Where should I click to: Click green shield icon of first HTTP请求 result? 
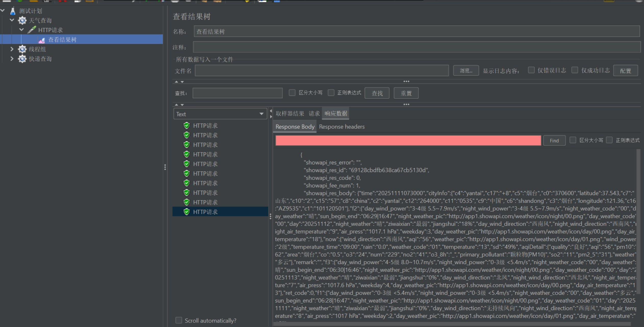tap(187, 126)
